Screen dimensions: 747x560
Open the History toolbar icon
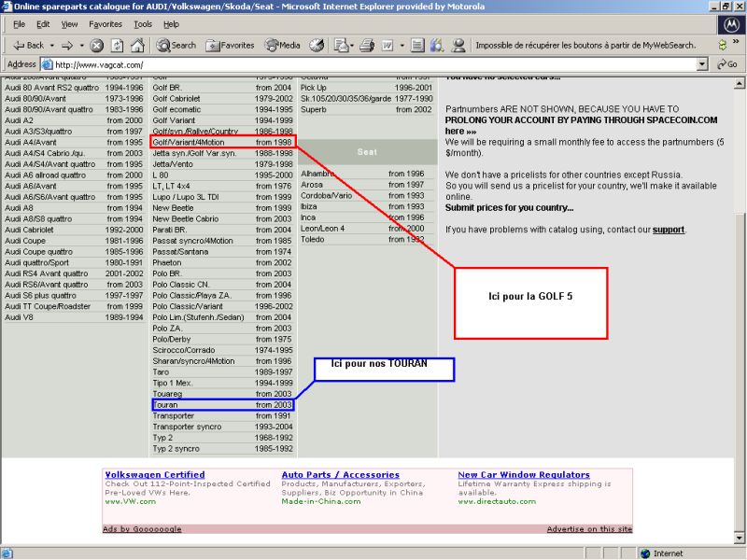(317, 46)
